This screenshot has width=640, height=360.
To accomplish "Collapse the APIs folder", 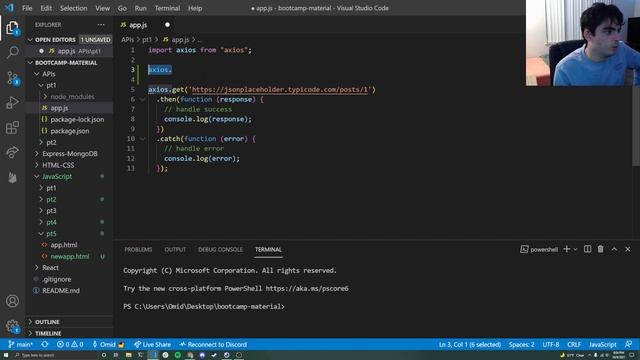I will click(x=48, y=74).
